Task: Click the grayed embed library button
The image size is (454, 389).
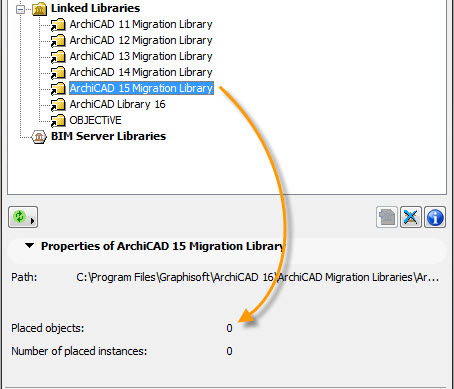Action: [x=387, y=217]
